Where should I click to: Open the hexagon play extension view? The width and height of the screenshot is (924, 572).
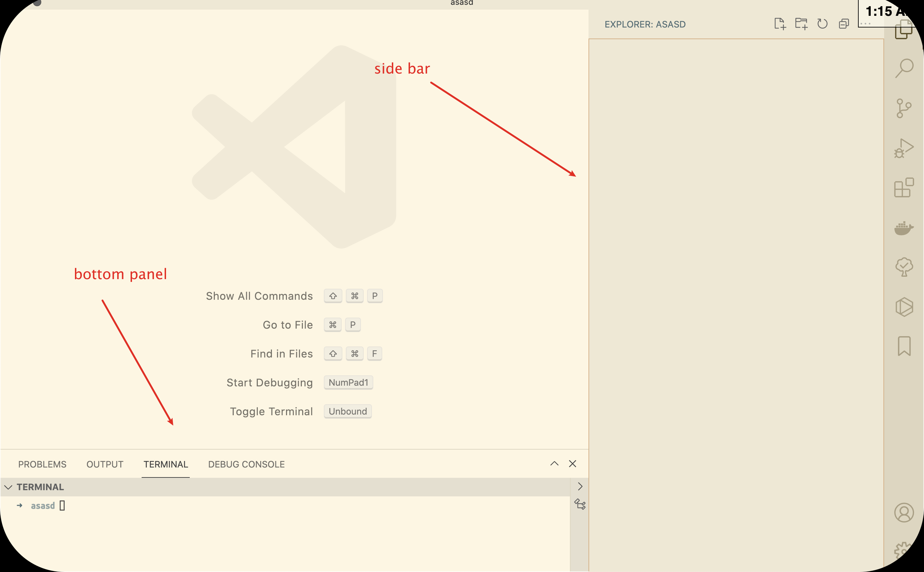click(x=904, y=307)
